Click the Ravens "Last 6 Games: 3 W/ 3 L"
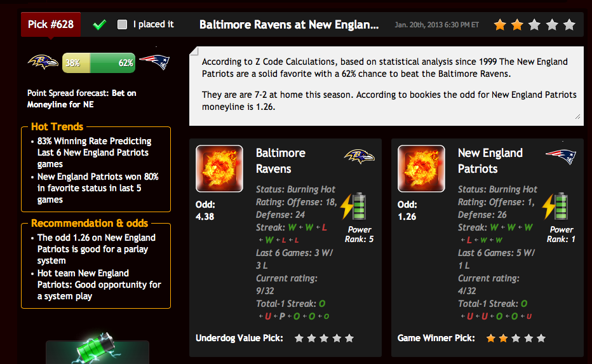The image size is (592, 364). (x=295, y=259)
